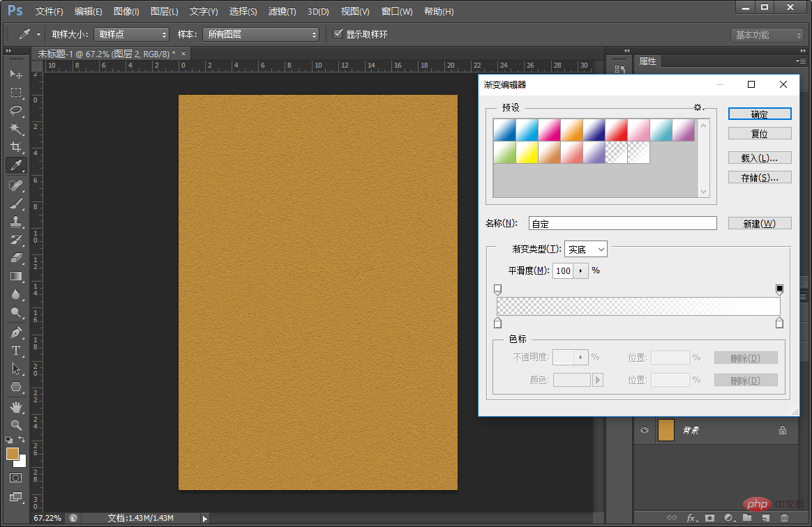Open the 基本功能 workspace dropdown

coord(767,35)
